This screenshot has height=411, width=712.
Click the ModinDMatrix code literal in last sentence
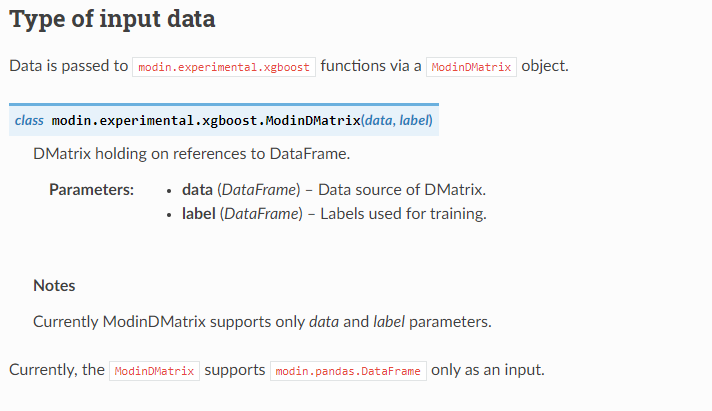point(154,371)
